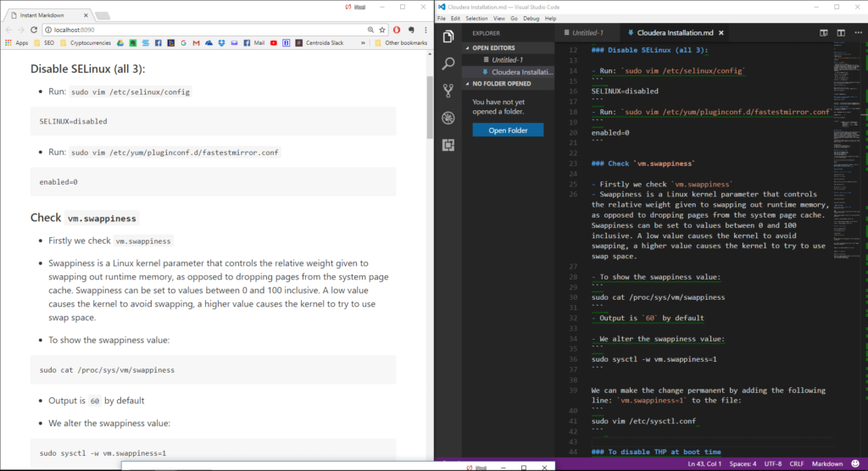
Task: Select the Cloudera Installation.md editor tab
Action: [675, 33]
